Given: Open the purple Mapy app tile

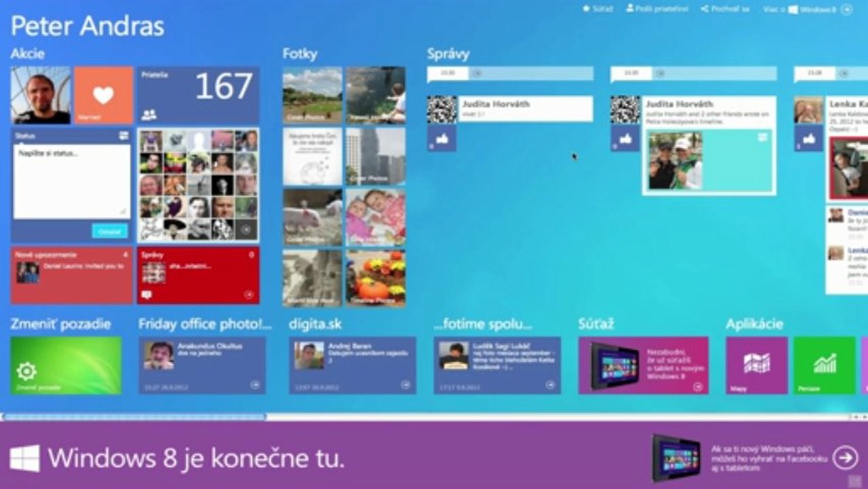Looking at the screenshot, I should pos(757,365).
